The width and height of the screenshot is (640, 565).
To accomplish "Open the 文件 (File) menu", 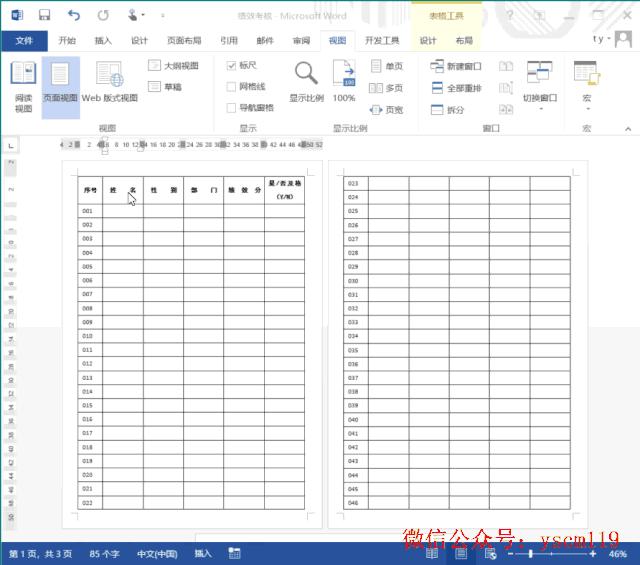I will tap(24, 40).
